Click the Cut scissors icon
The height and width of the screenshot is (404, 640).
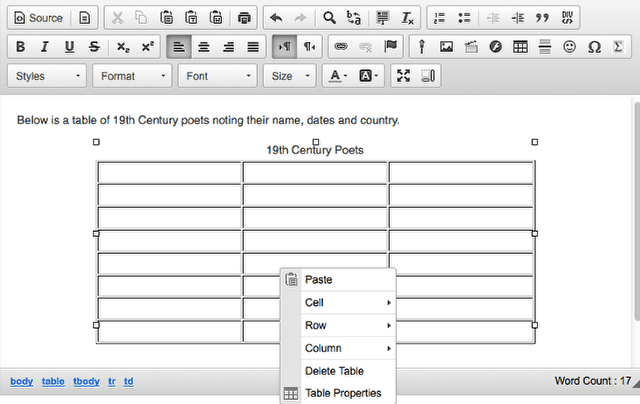[118, 18]
